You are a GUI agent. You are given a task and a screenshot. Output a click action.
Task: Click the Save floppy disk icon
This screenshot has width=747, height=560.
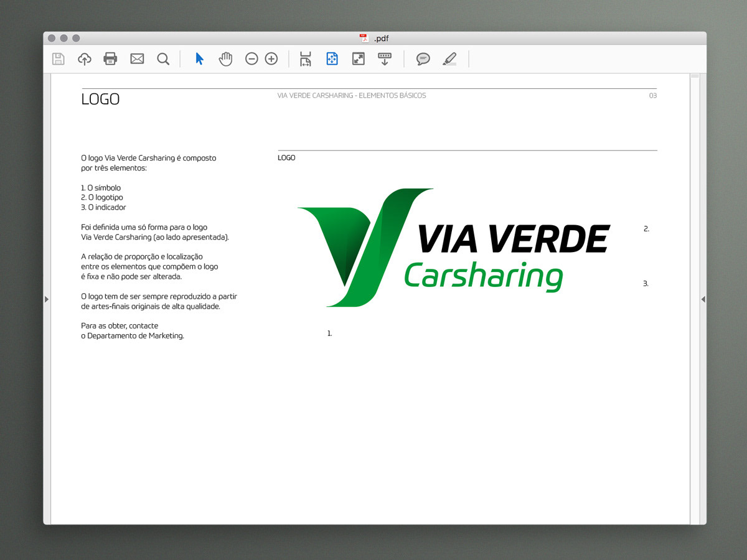tap(58, 59)
